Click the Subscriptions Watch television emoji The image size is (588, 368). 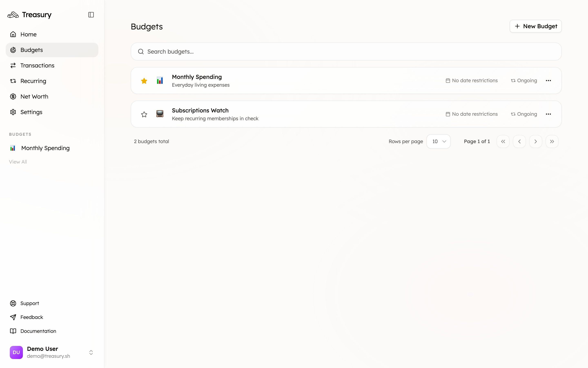click(160, 114)
